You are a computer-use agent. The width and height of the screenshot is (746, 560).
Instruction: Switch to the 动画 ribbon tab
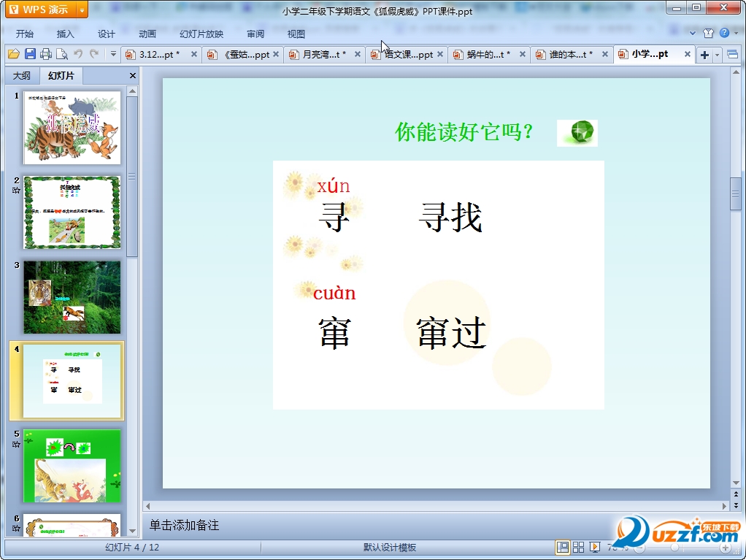coord(147,34)
